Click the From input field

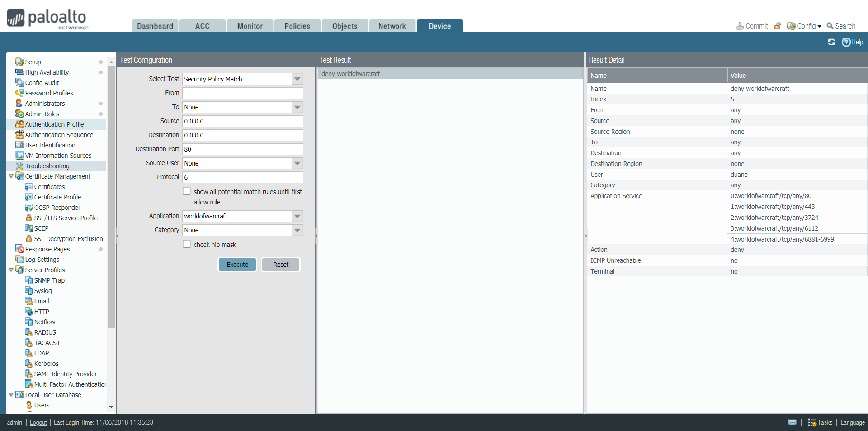(x=243, y=93)
